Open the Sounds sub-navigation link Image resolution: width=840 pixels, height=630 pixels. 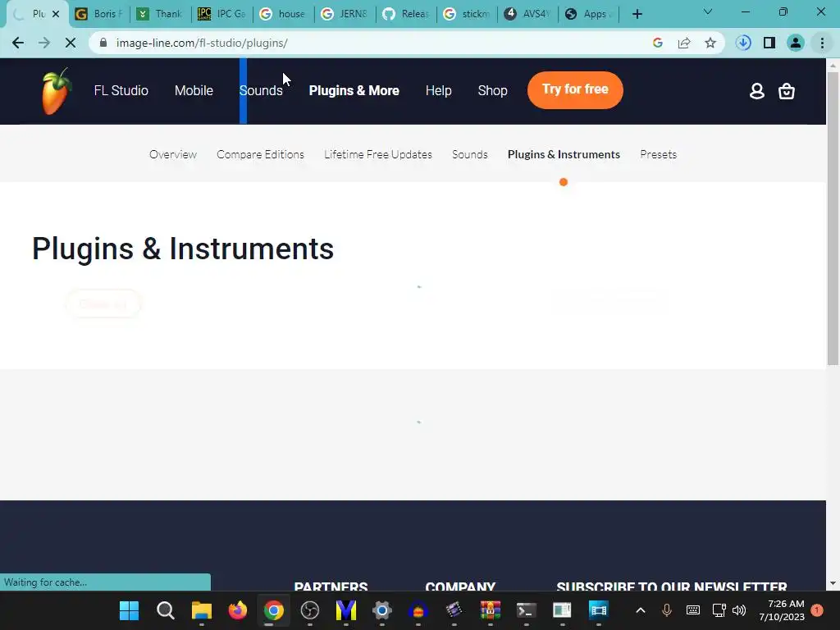(470, 154)
